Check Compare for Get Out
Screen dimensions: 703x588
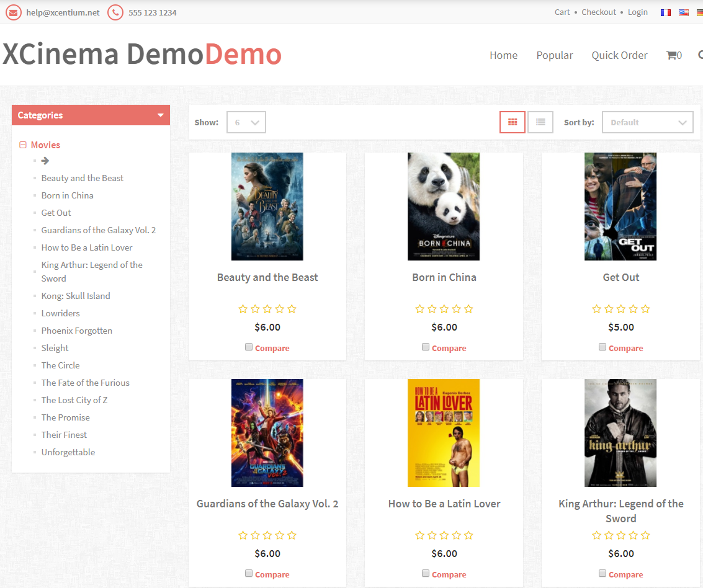pos(602,347)
